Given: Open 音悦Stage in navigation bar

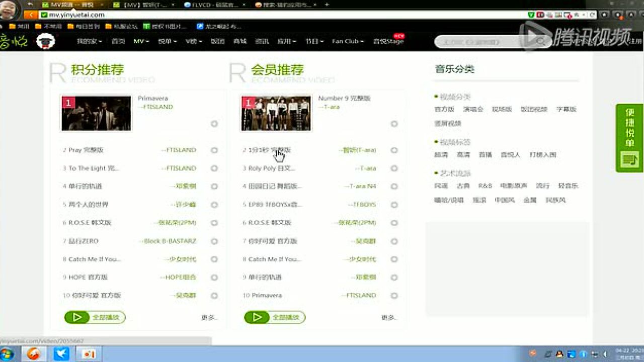Looking at the screenshot, I should [388, 42].
